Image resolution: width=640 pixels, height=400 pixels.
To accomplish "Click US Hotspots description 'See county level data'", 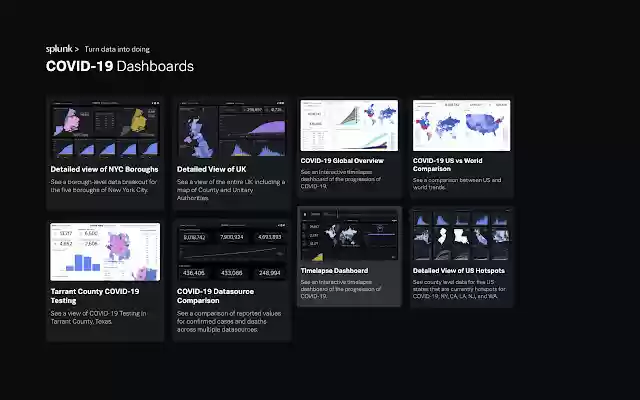I will coord(459,289).
